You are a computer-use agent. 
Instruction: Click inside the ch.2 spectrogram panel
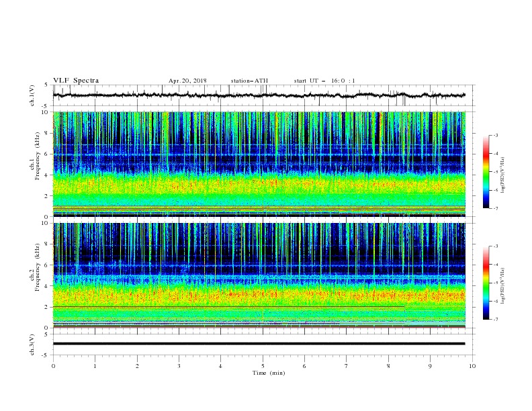(259, 275)
